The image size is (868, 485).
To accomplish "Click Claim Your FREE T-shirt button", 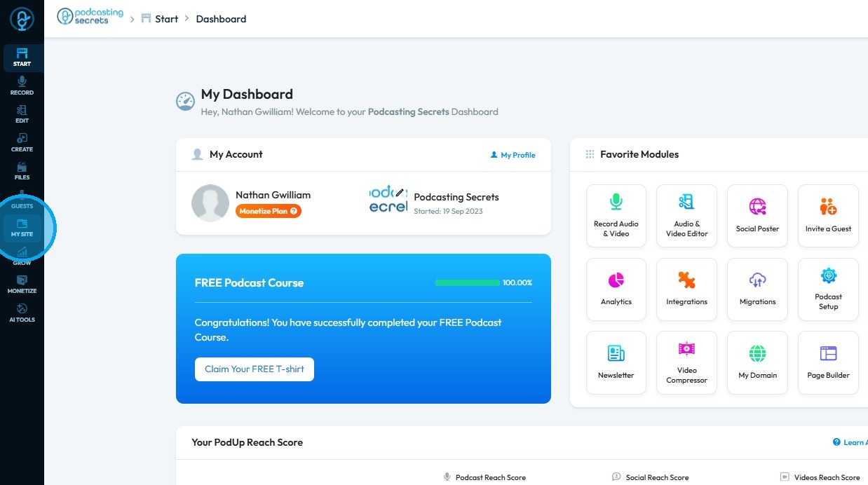I will click(254, 369).
